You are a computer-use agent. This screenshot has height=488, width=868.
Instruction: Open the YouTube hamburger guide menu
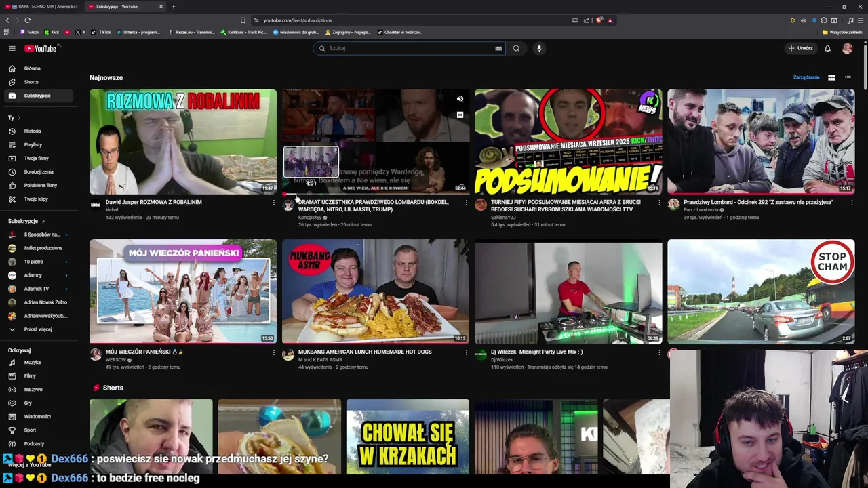point(12,48)
